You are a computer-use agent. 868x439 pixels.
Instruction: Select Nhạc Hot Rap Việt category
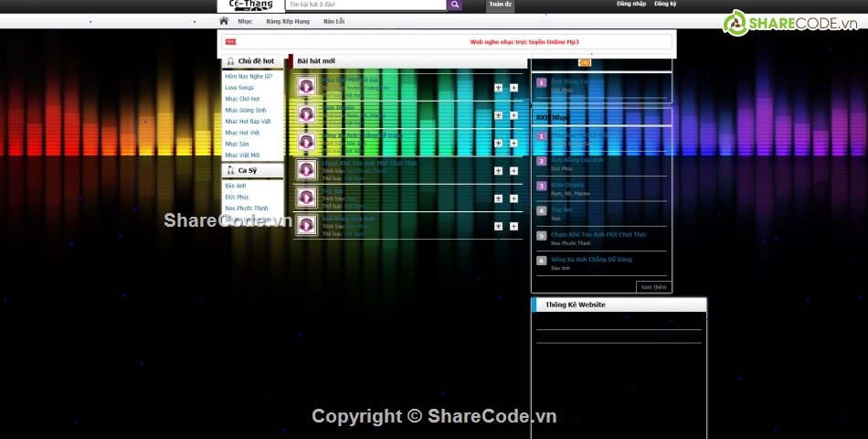click(x=248, y=122)
